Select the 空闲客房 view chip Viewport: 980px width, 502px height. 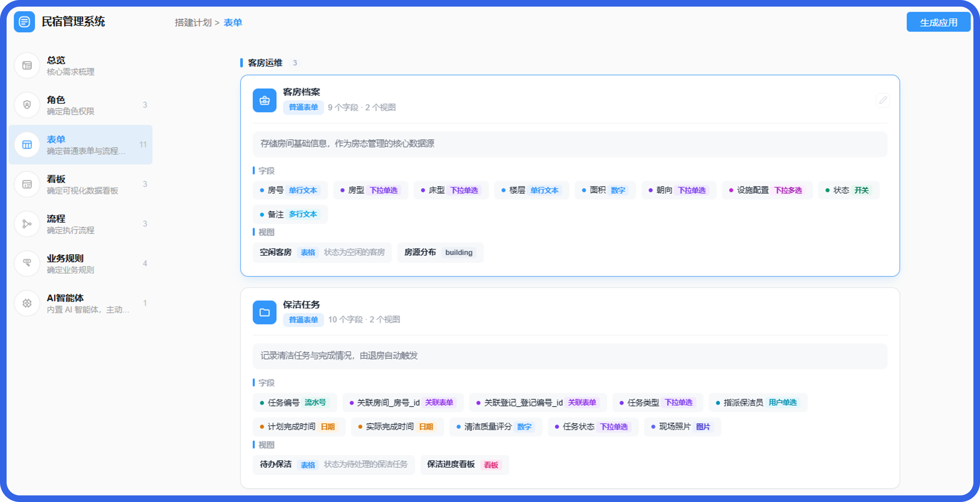click(322, 253)
